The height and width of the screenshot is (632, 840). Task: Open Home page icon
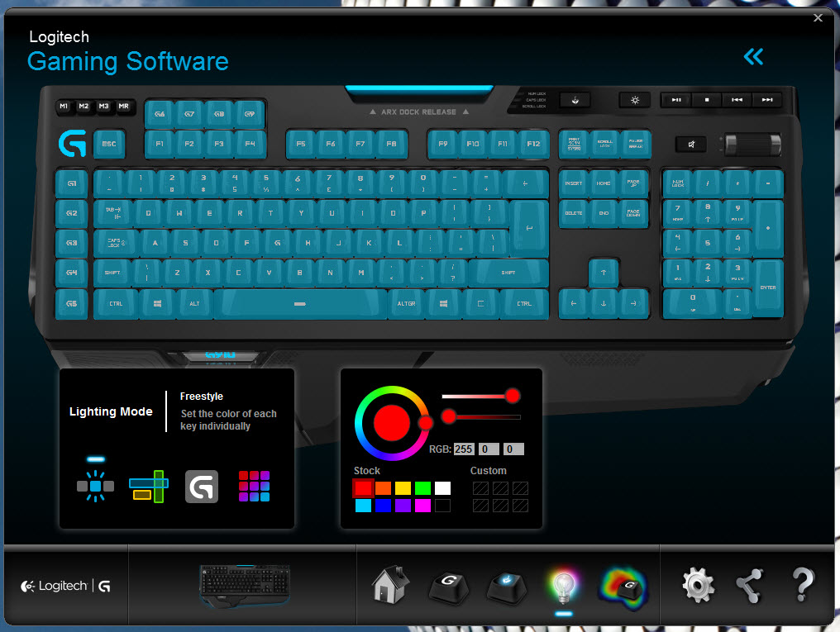[x=390, y=584]
